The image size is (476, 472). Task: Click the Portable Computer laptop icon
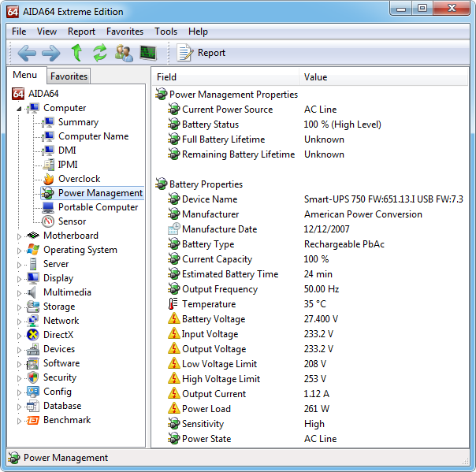pos(48,207)
